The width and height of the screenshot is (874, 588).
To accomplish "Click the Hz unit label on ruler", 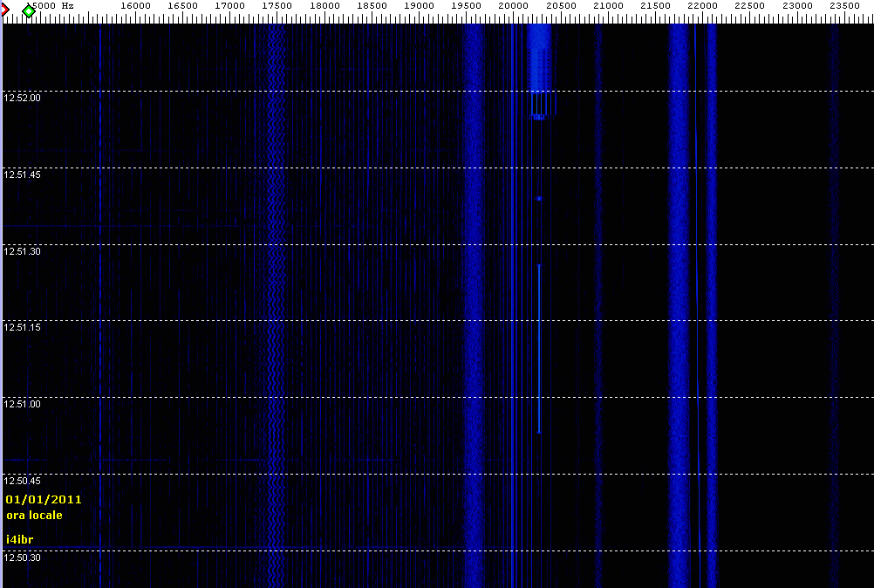I will tap(67, 5).
